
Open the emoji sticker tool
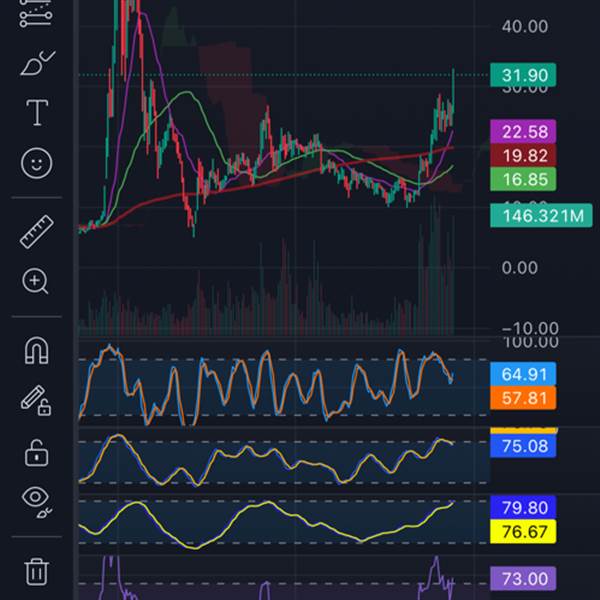[x=36, y=163]
